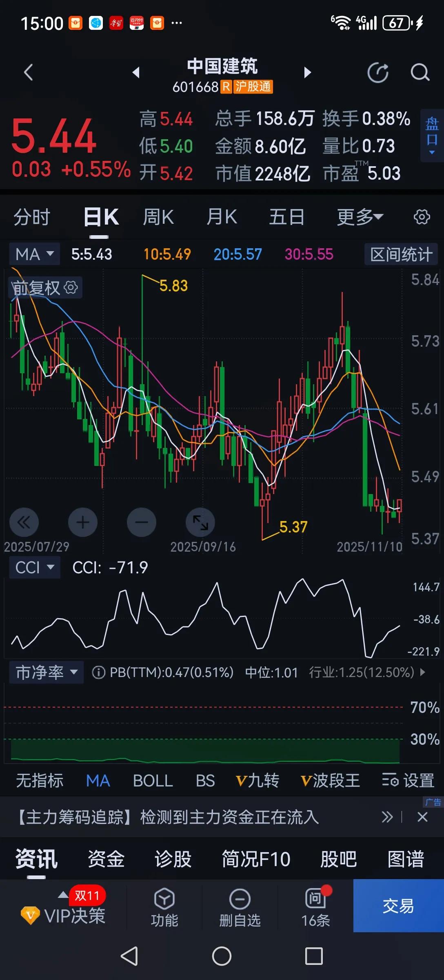Tap the stock name 中国建筑

[222, 66]
